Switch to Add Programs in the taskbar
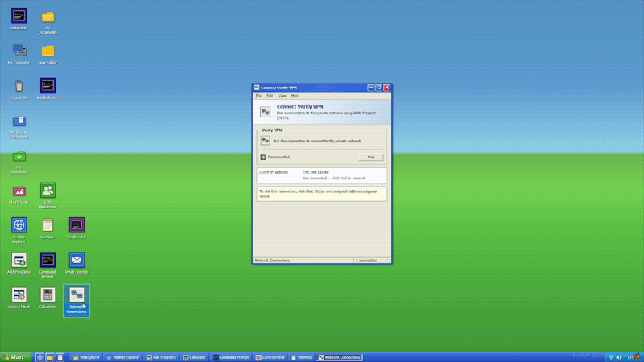This screenshot has width=644, height=362. coord(162,357)
